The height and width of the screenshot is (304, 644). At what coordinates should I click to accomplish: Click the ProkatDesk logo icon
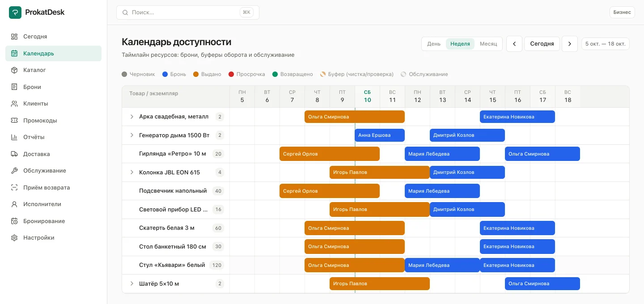15,13
